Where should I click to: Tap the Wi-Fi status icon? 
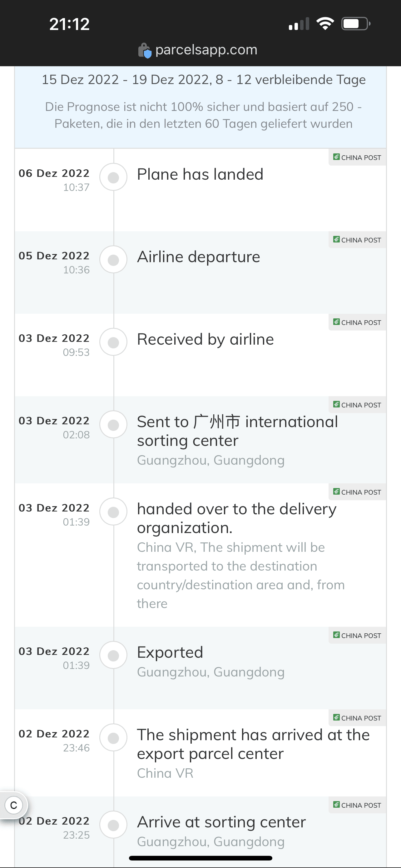[x=325, y=23]
